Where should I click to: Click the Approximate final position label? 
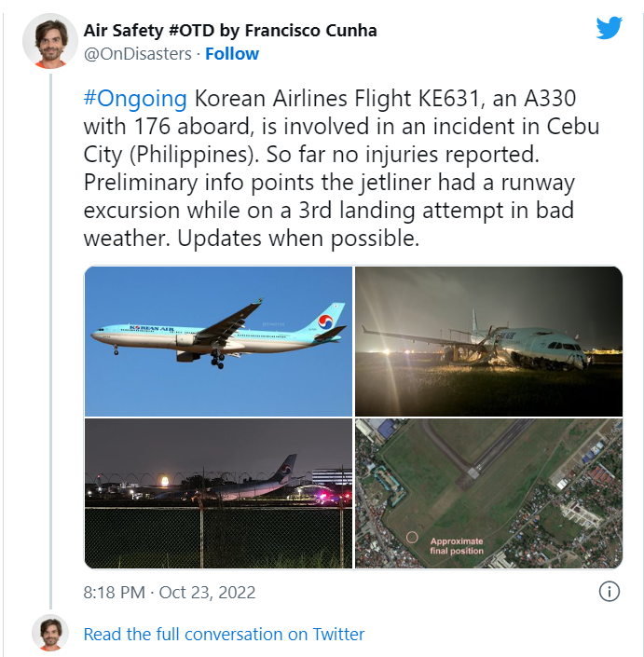(457, 546)
